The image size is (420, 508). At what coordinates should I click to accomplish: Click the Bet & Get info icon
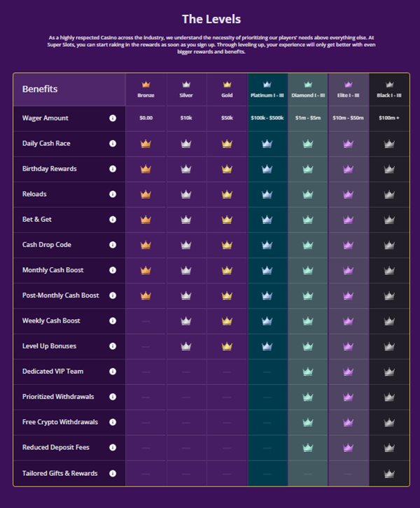pos(113,220)
